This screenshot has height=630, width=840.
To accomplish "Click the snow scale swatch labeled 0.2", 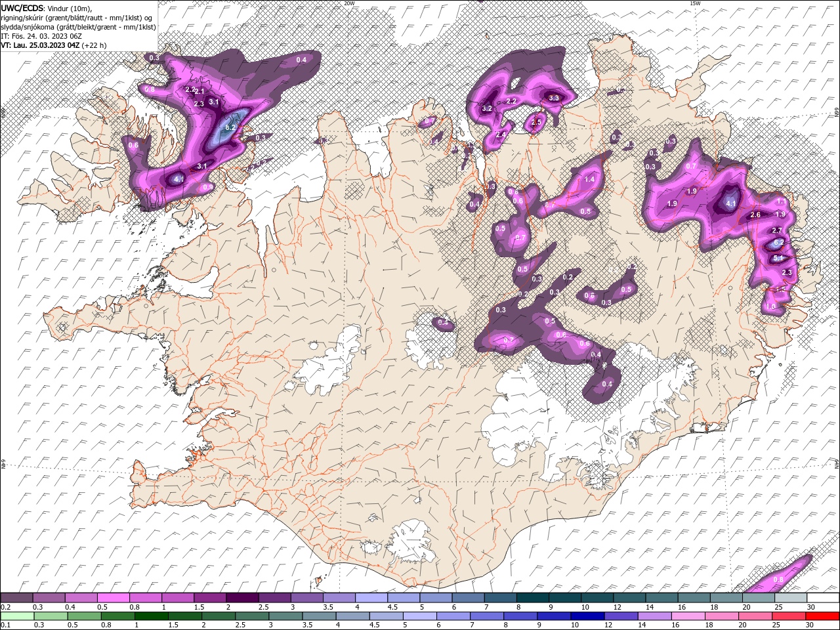I will click(16, 598).
